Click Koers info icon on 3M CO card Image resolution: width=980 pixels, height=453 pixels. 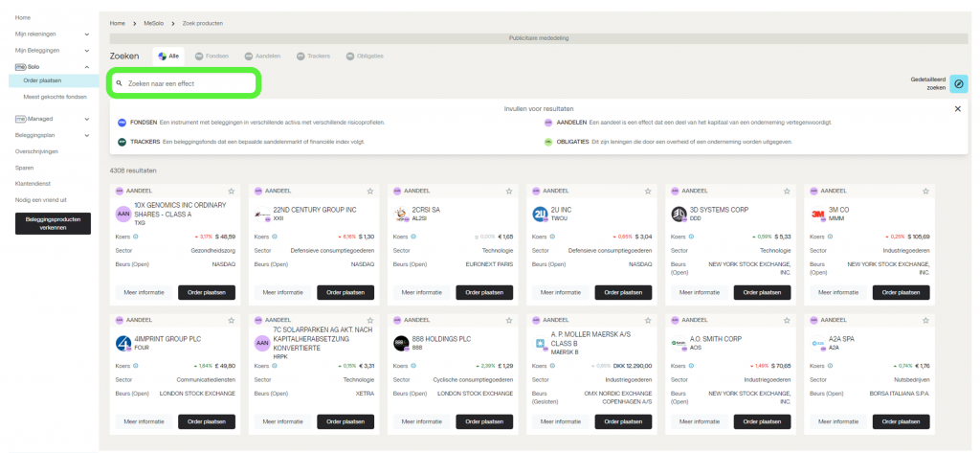click(830, 237)
